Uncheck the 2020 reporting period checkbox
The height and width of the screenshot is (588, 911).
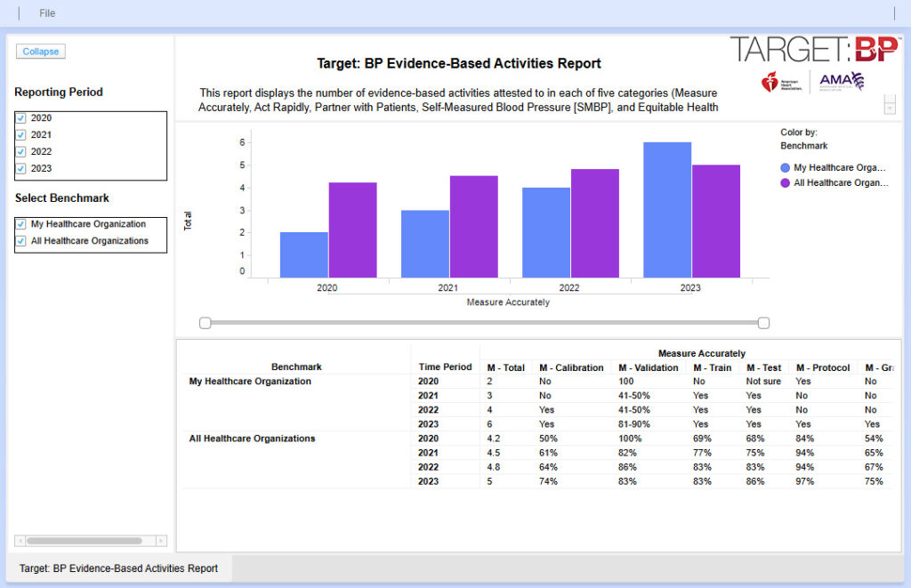21,118
